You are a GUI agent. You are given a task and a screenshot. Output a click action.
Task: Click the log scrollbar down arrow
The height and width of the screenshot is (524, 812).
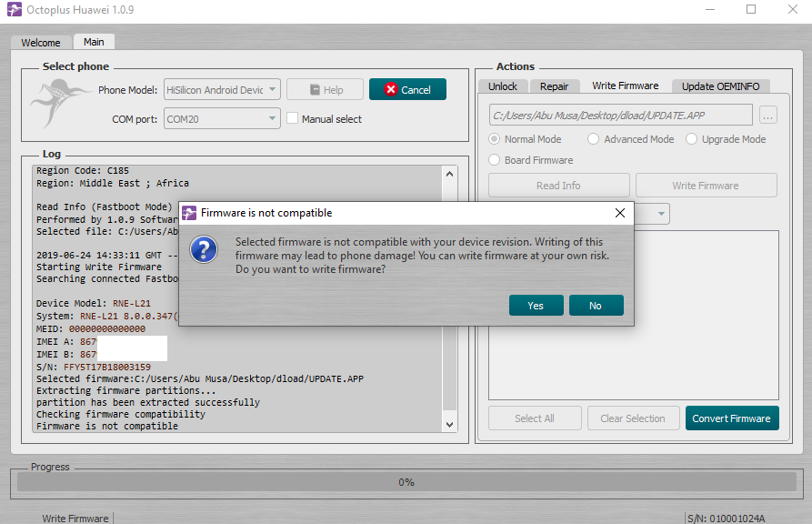(449, 425)
